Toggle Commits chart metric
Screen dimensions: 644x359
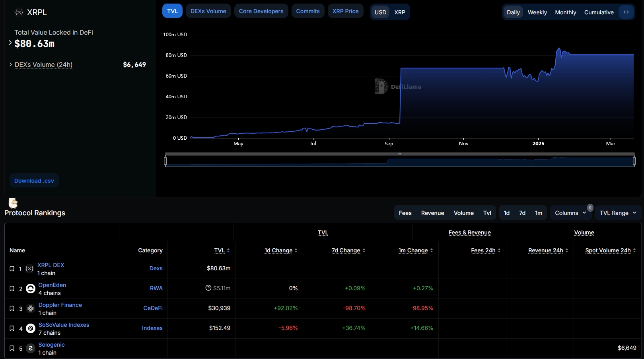point(308,11)
